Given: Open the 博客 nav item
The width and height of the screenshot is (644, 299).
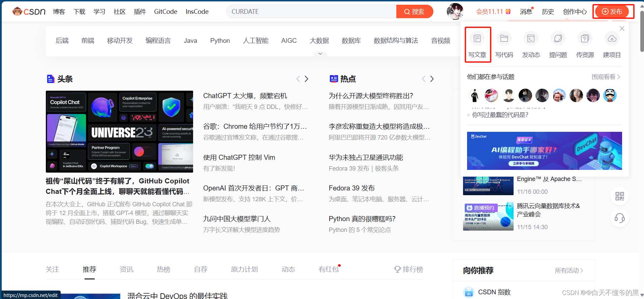Looking at the screenshot, I should tap(59, 11).
